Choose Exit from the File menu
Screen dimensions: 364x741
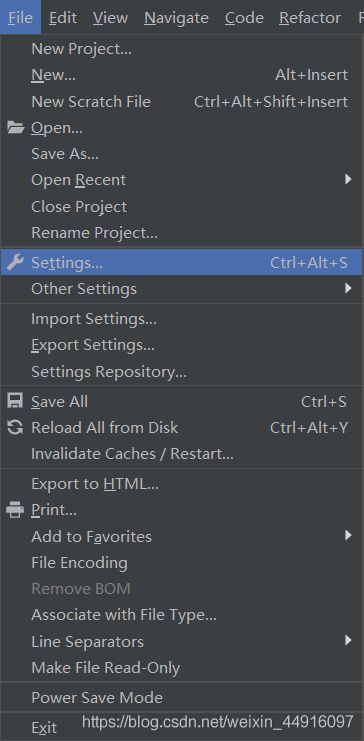(44, 728)
